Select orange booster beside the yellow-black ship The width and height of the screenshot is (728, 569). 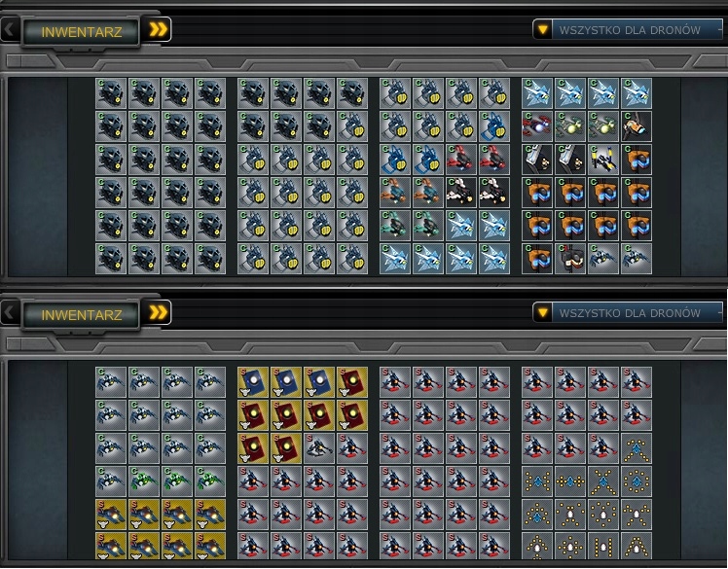click(637, 160)
